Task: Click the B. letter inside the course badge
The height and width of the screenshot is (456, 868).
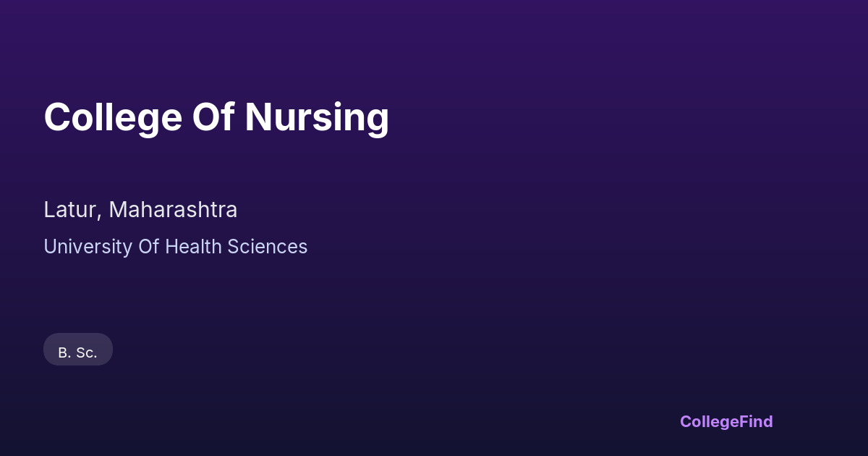Action: 64,352
